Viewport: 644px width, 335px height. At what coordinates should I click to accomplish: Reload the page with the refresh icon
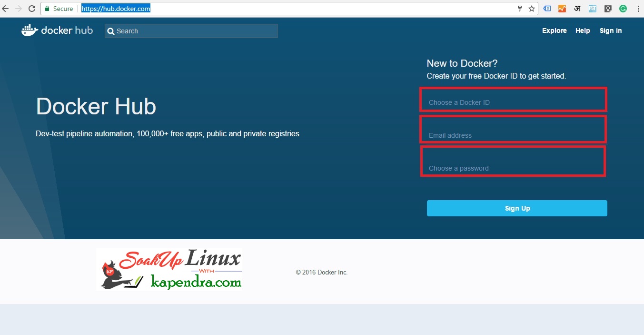(x=31, y=8)
